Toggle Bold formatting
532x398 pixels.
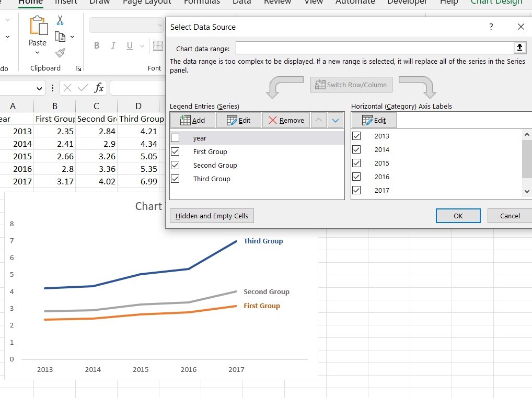click(97, 45)
